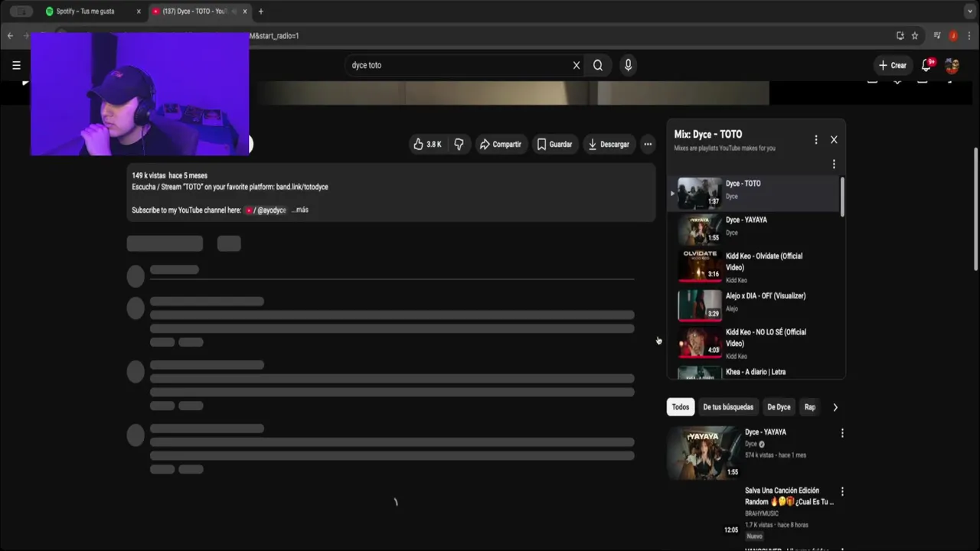Screen dimensions: 980x551
Task: Open the @ayodyce channel link
Action: [x=266, y=210]
